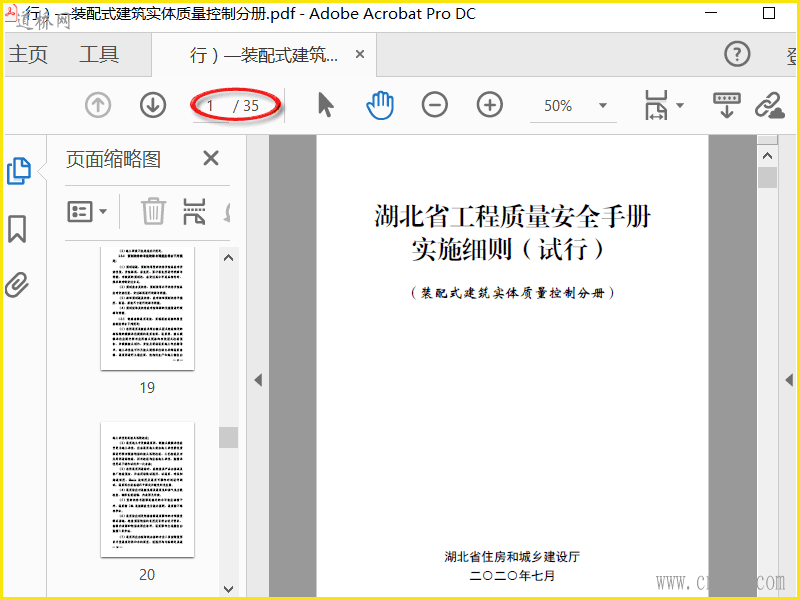The height and width of the screenshot is (600, 800).
Task: Open the Help question mark icon
Action: tap(737, 54)
